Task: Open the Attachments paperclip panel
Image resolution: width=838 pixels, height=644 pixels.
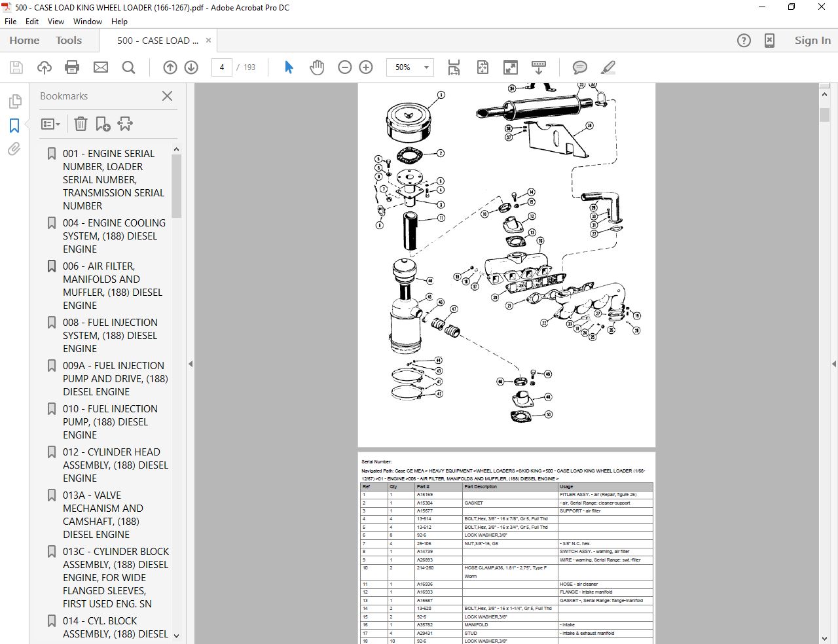Action: 13,149
